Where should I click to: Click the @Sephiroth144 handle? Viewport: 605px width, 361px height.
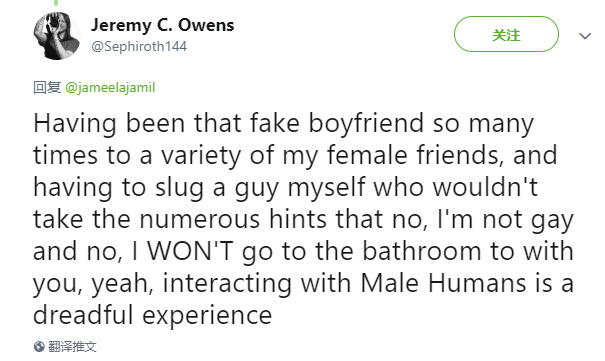click(139, 47)
